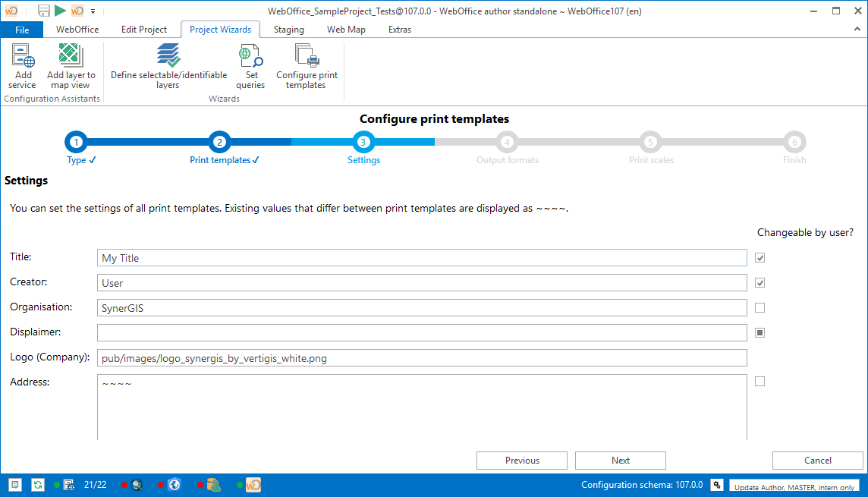Click the Next button
This screenshot has height=497, width=868.
[x=620, y=461]
